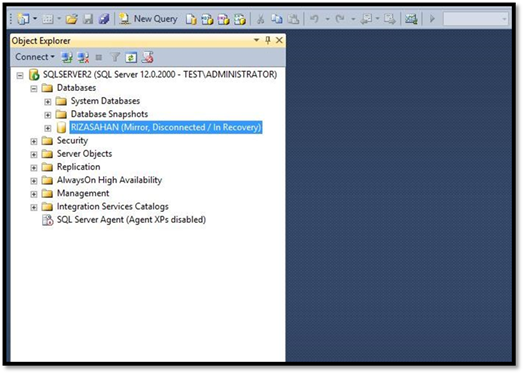Click the Start Debugging play icon
524x374 pixels.
[432, 19]
